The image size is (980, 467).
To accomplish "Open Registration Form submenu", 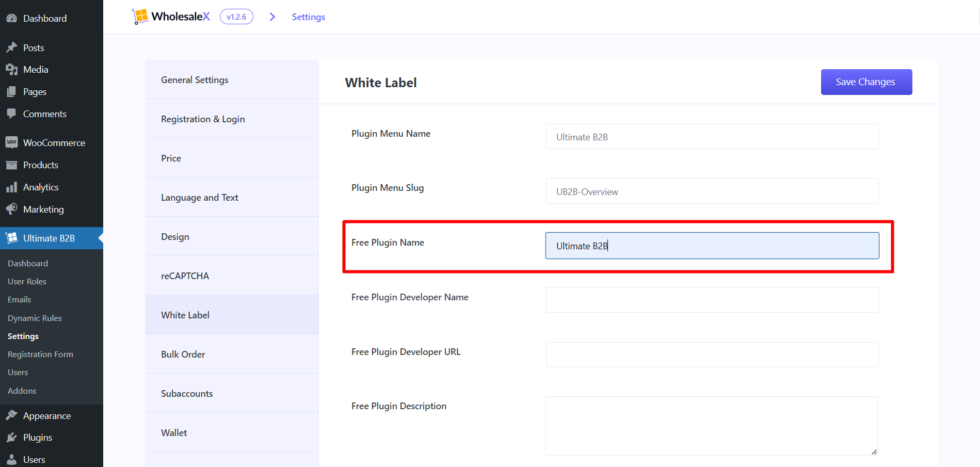I will (40, 354).
